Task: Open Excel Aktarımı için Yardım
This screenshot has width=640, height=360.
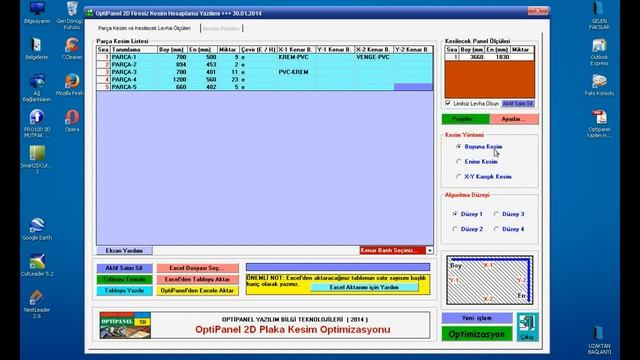Action: click(364, 287)
